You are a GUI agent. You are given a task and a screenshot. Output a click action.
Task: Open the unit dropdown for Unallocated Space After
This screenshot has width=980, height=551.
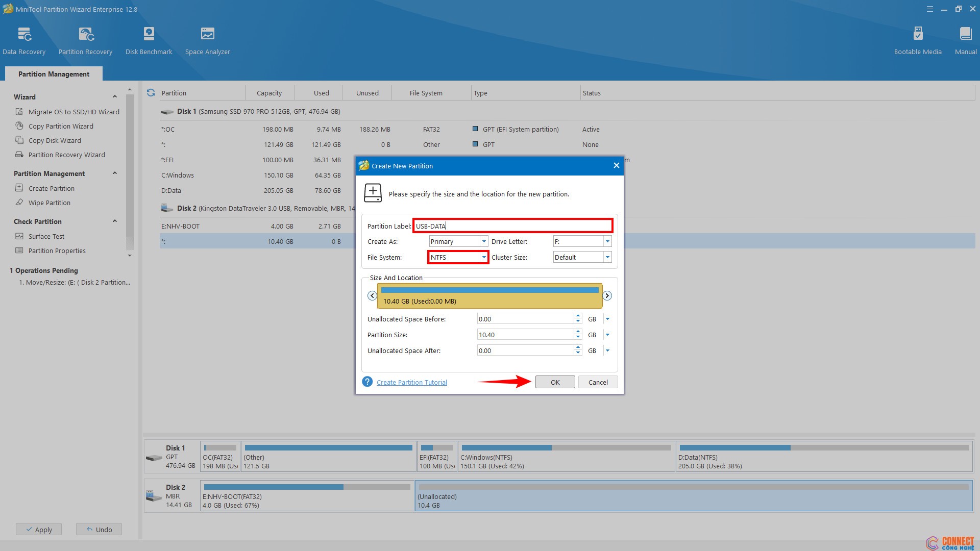click(607, 350)
